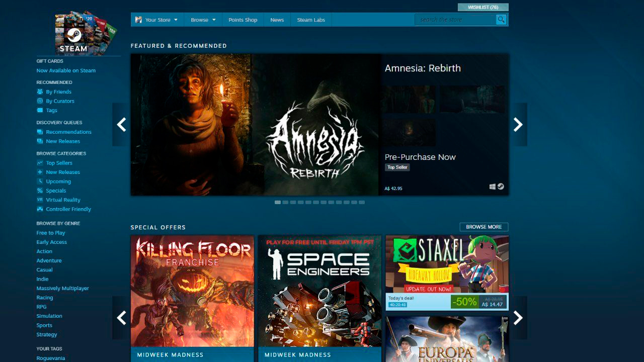Expand the Your Store dropdown

[x=157, y=20]
